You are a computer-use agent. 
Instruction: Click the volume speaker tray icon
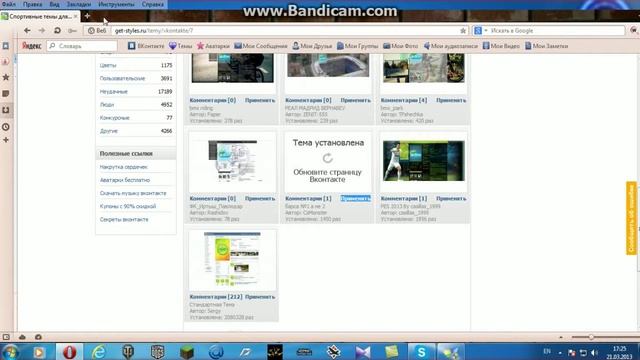tap(594, 353)
